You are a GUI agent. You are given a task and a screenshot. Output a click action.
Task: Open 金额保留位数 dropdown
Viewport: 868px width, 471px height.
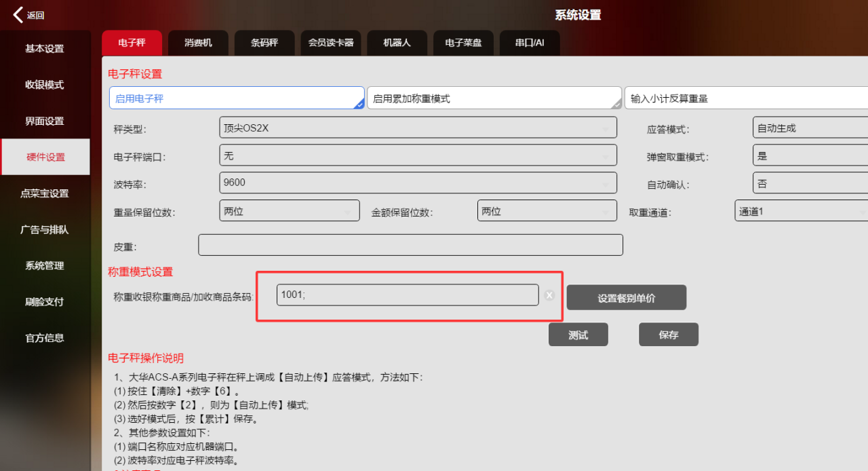pos(547,211)
